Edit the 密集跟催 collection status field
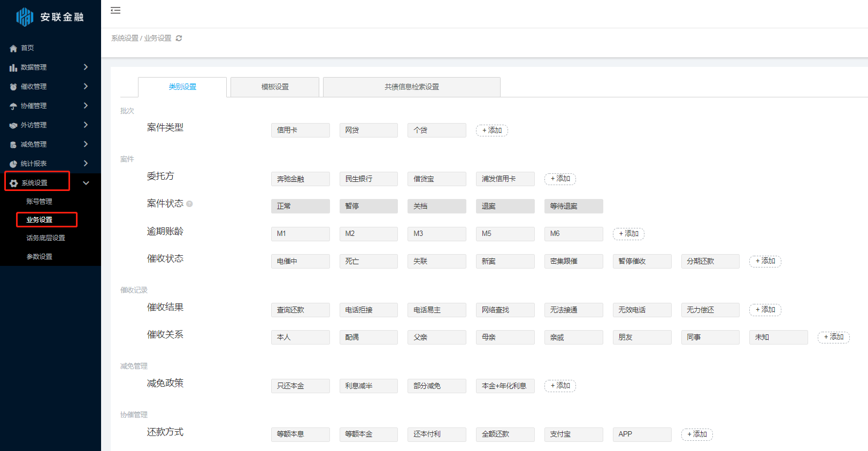 click(574, 262)
